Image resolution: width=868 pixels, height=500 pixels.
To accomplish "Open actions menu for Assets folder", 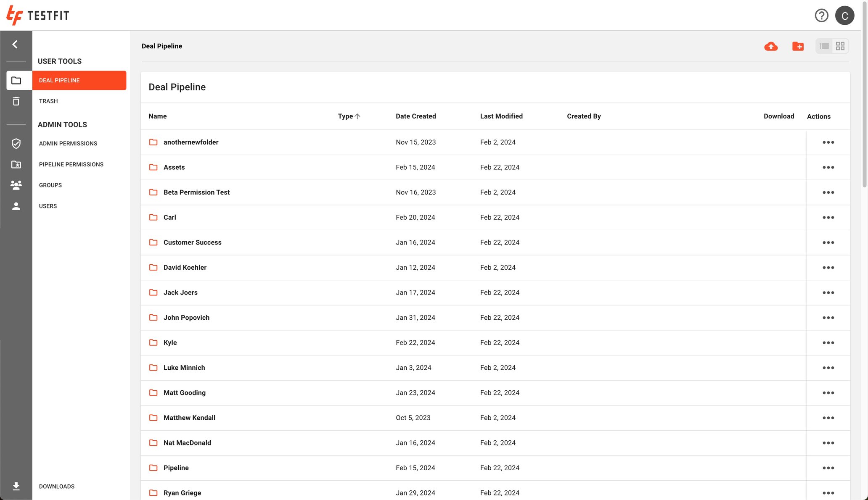I will click(828, 167).
